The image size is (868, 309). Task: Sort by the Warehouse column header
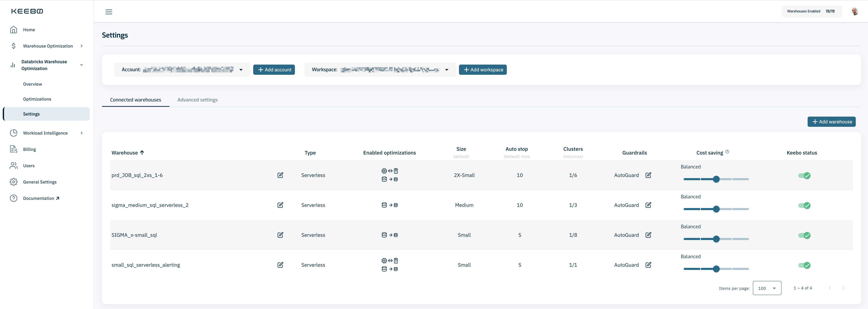pos(128,152)
